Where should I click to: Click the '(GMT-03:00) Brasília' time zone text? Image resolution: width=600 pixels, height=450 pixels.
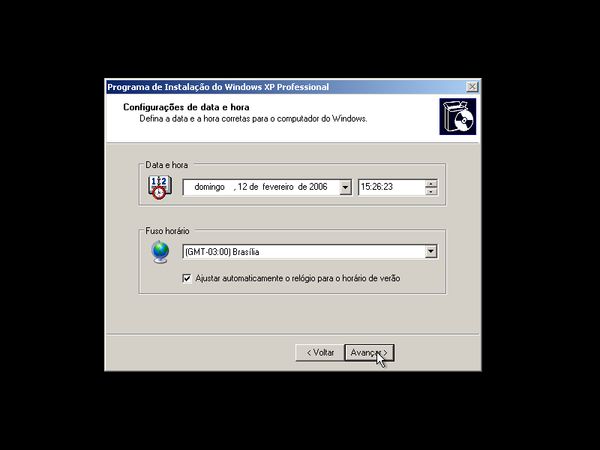coord(222,252)
